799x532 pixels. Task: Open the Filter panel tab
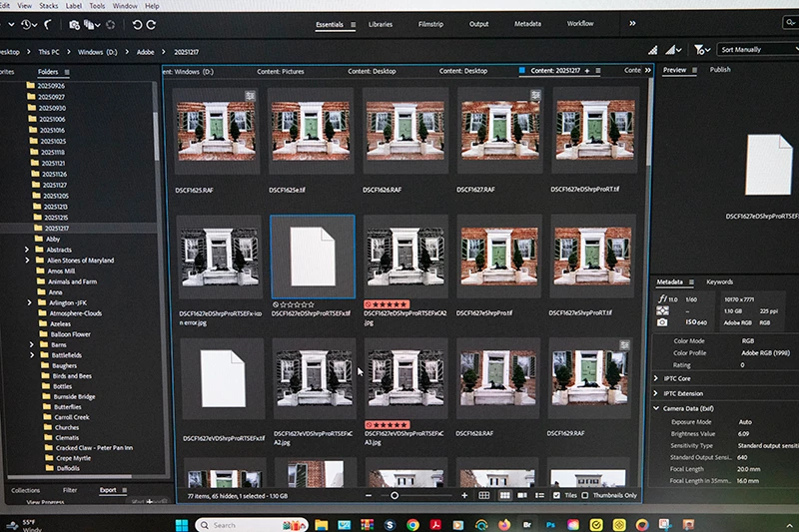click(70, 490)
